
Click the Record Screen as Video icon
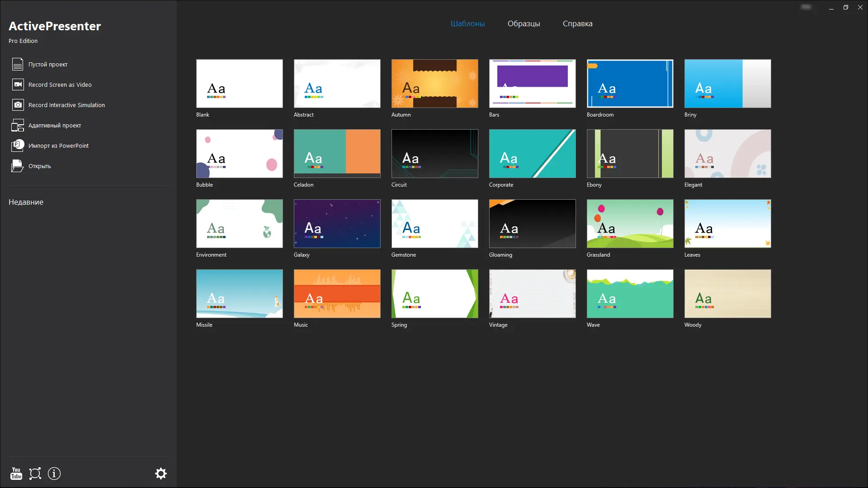[18, 84]
